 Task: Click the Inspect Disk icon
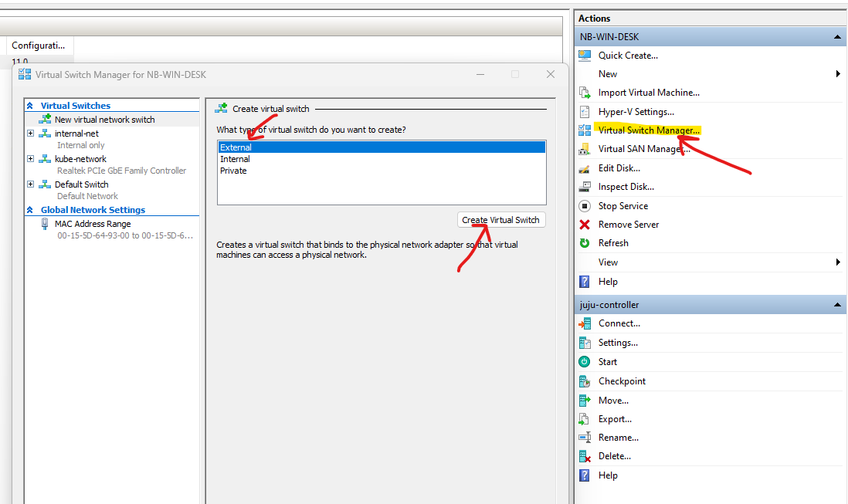coord(585,187)
